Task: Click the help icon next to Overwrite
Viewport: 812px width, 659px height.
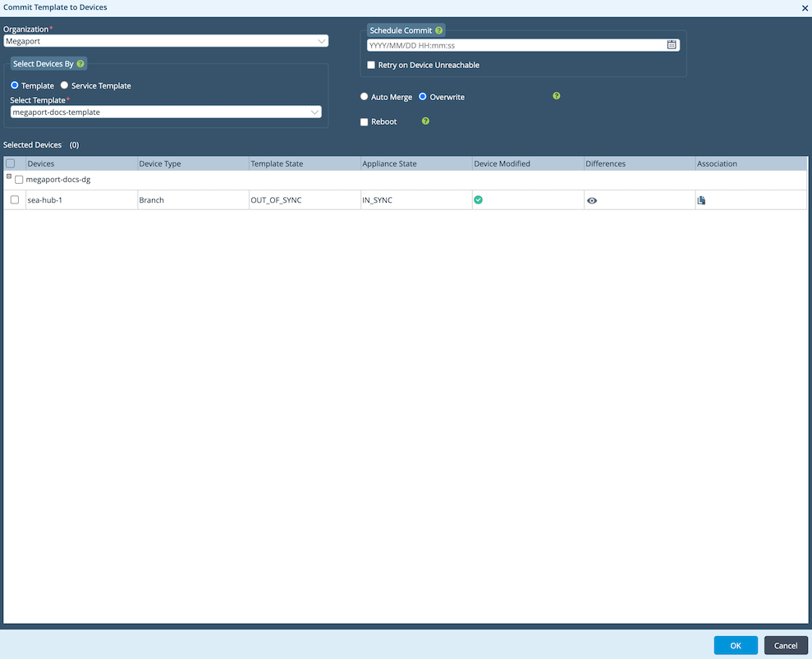Action: coord(557,96)
